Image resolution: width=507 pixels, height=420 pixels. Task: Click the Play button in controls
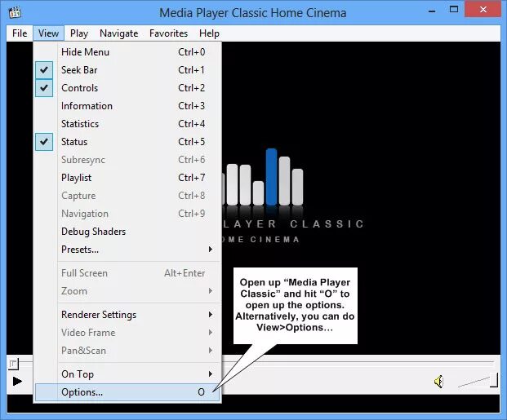17,381
